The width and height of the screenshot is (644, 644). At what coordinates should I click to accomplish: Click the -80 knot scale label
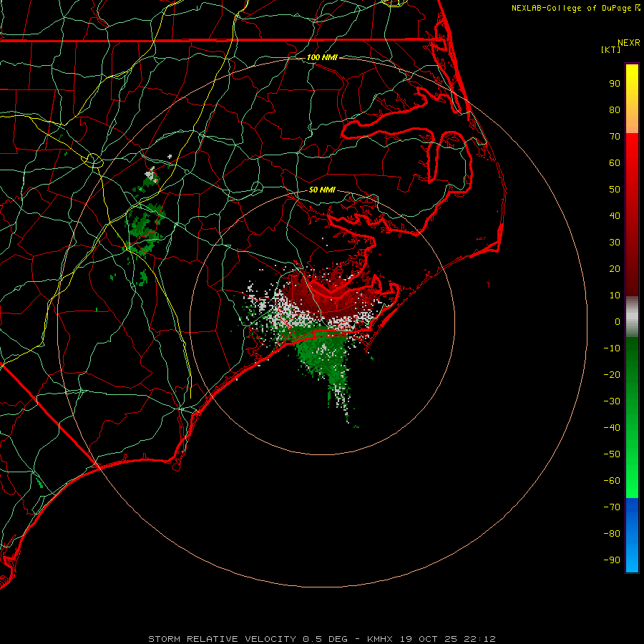click(x=612, y=534)
